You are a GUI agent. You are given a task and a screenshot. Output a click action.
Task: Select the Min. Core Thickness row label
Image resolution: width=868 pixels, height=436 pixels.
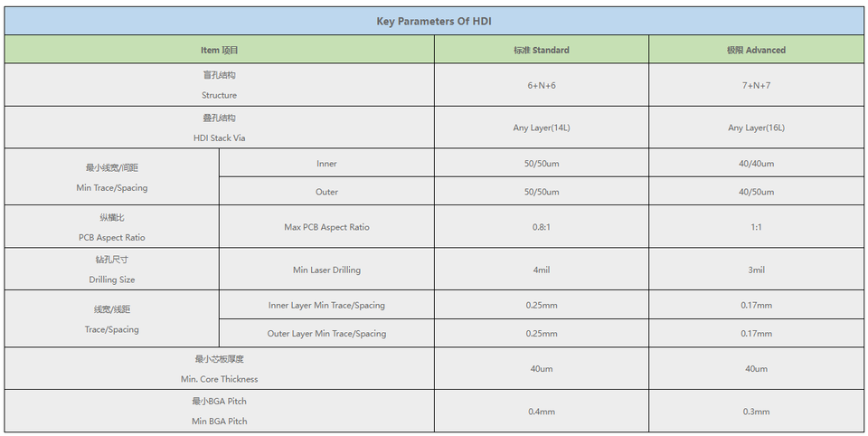(219, 379)
